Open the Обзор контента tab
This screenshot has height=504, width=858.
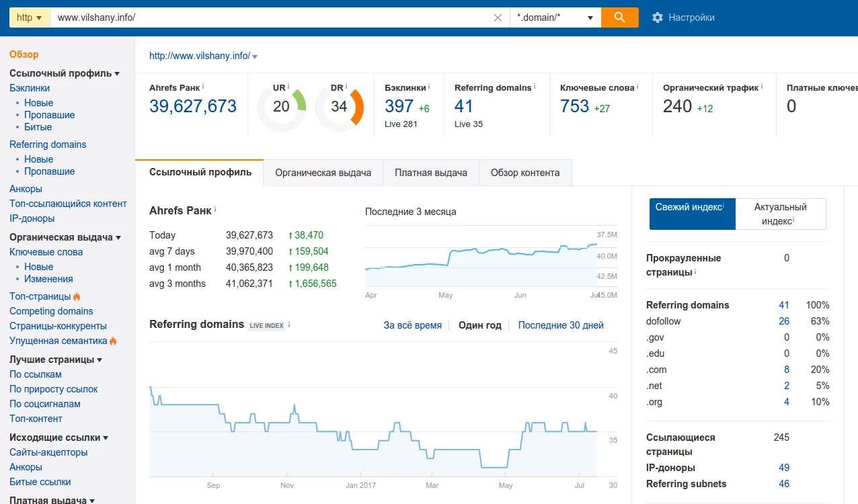[x=524, y=173]
